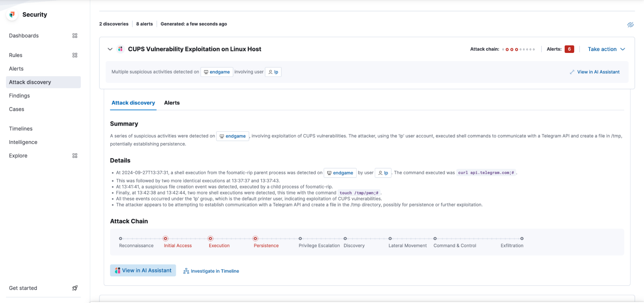Open Rules submenu grid icon

(x=75, y=55)
